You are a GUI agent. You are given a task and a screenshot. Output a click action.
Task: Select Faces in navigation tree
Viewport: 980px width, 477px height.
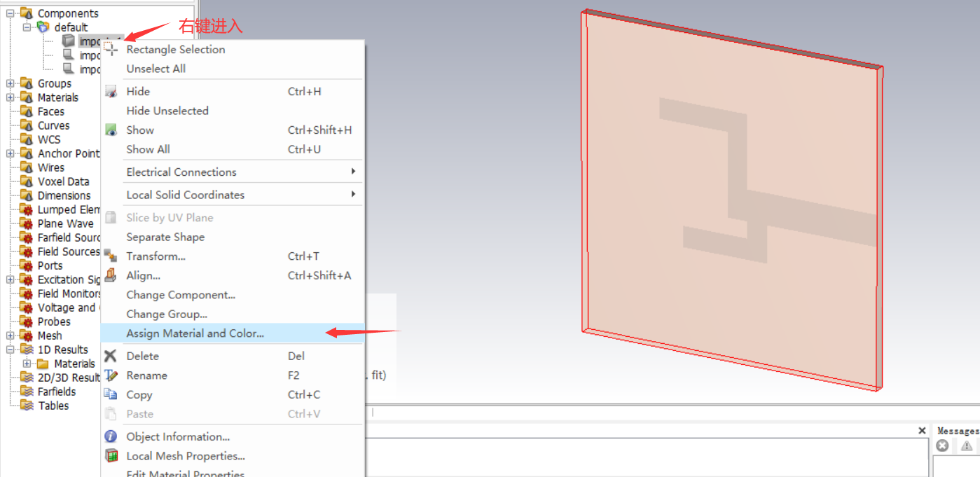[51, 111]
